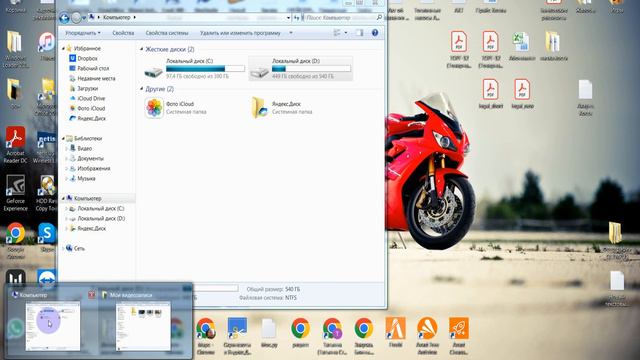Collapse the Другие (2) group
Image resolution: width=640 pixels, height=360 pixels.
142,89
